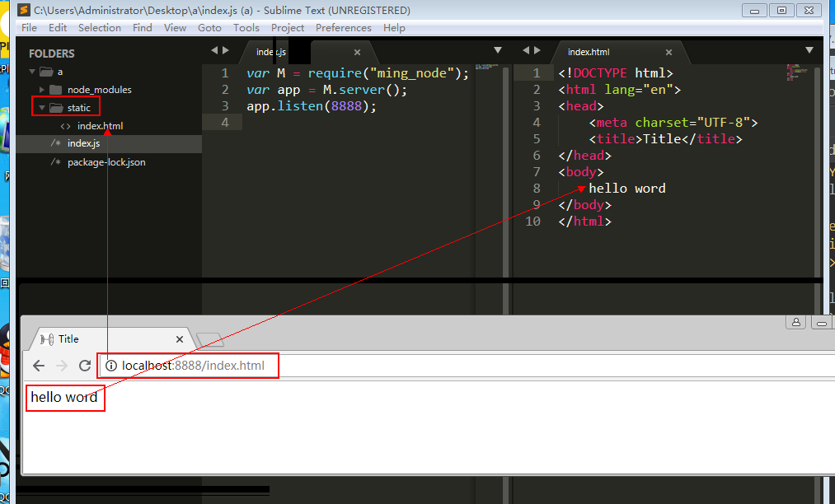Click 'hello word' text in the HTML editor

(x=626, y=189)
